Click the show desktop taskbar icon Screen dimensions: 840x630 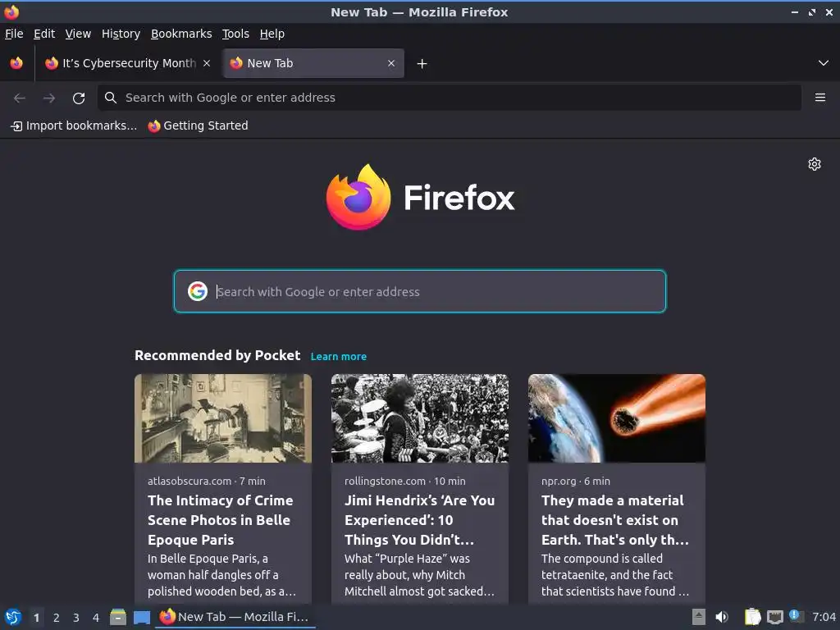(x=141, y=618)
